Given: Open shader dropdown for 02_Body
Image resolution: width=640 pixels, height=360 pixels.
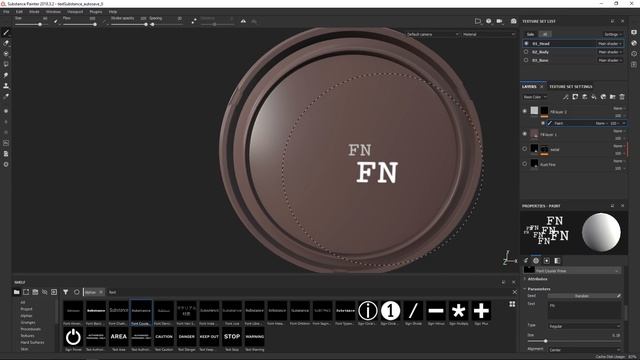Looking at the screenshot, I should [x=610, y=52].
